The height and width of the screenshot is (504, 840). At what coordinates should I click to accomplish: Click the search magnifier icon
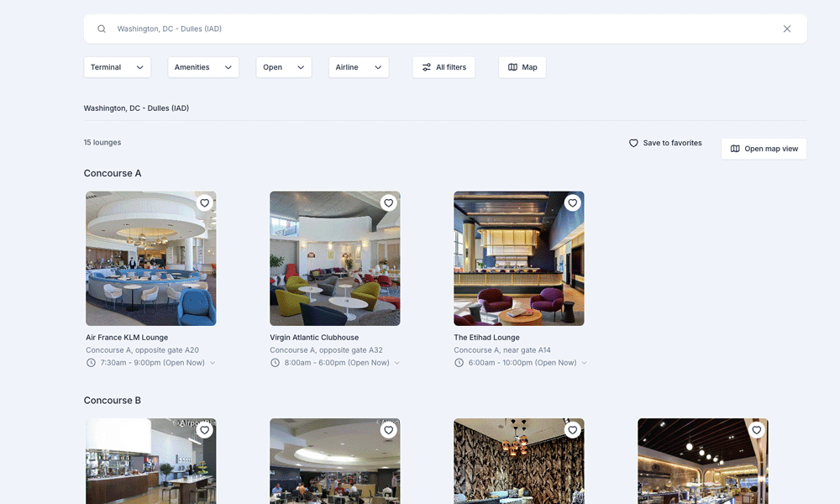[x=102, y=29]
